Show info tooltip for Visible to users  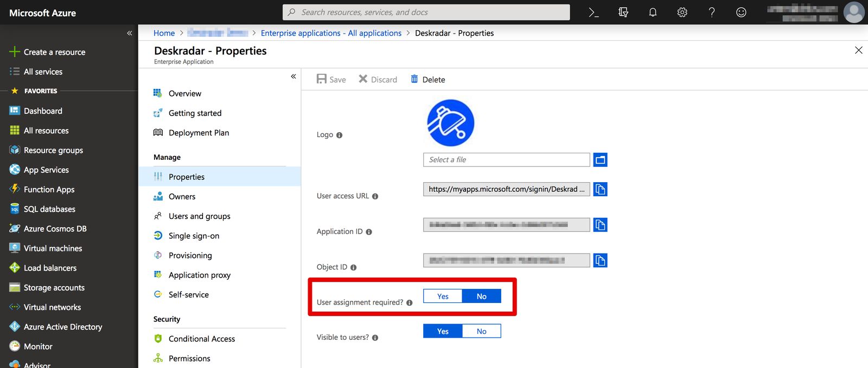[x=375, y=337]
